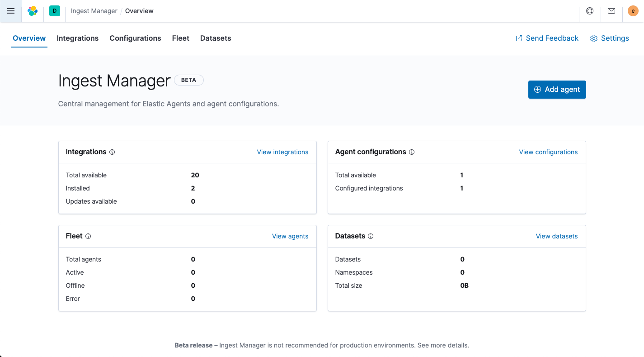Click the info icon beside Fleet

pos(89,236)
